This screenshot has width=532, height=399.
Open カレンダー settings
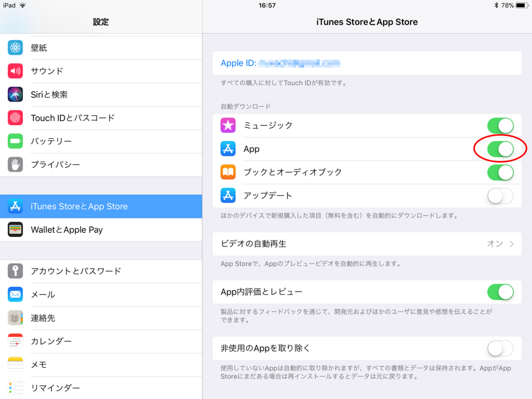tap(101, 341)
